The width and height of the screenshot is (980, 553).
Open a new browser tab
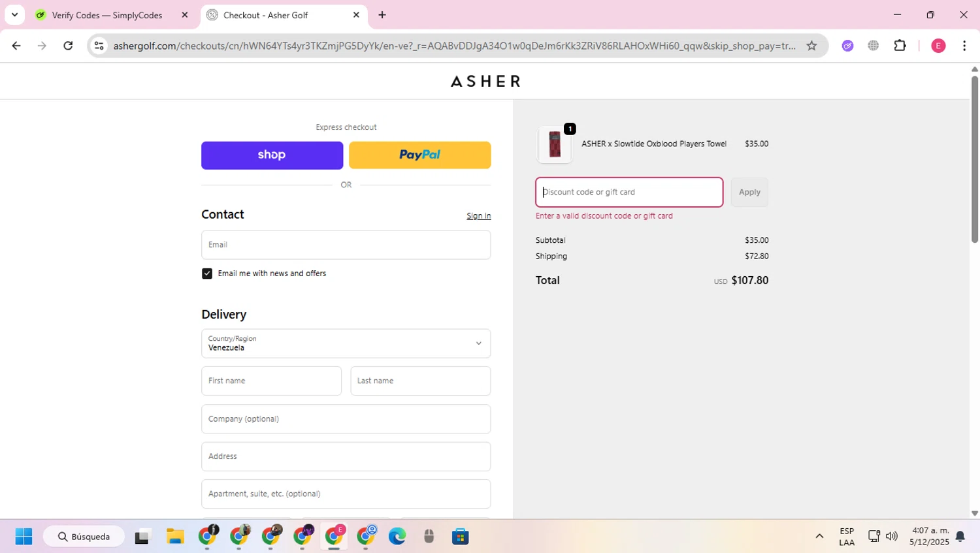pyautogui.click(x=382, y=15)
